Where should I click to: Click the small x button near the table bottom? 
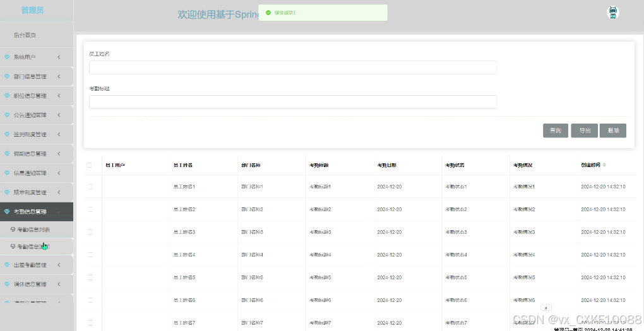tap(546, 308)
